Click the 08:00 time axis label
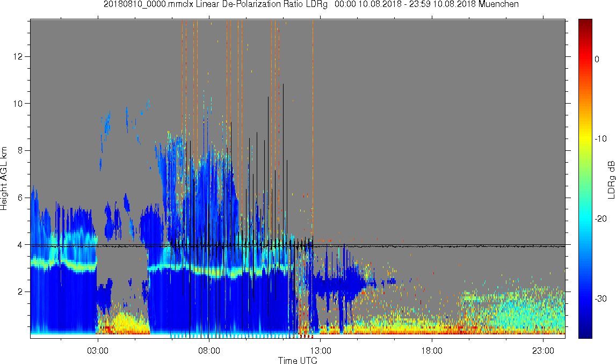This screenshot has width=616, height=364. pos(209,351)
